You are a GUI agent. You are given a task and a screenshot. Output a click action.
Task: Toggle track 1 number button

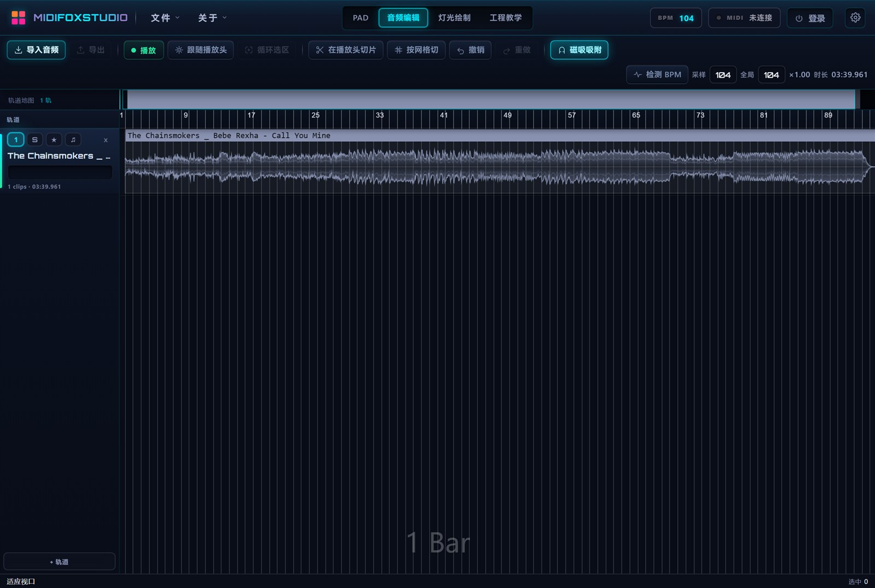click(x=16, y=140)
